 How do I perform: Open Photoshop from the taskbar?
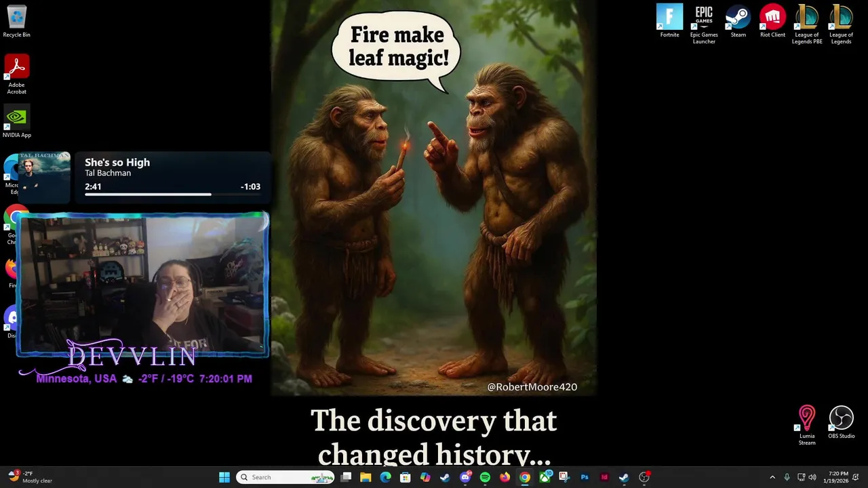click(x=585, y=477)
